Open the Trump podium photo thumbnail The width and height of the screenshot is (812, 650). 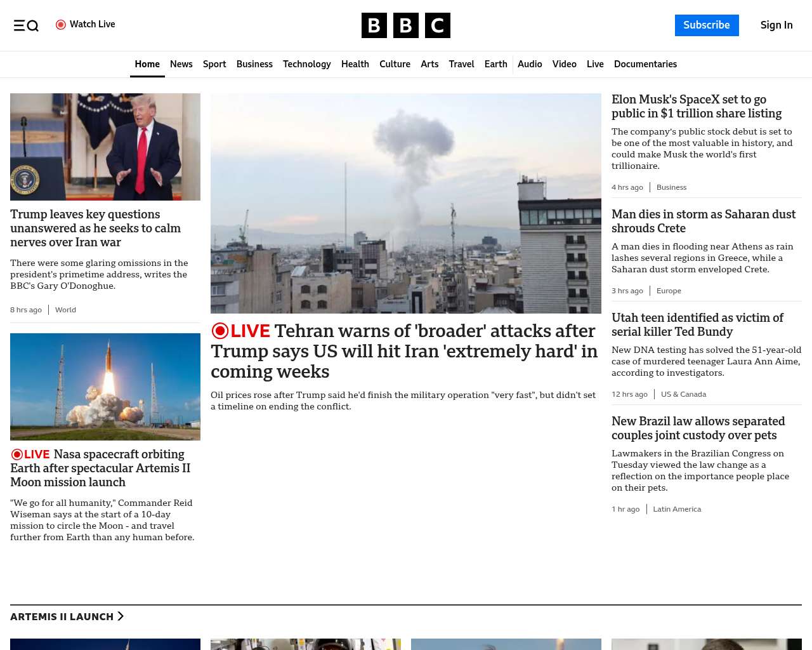pos(105,147)
